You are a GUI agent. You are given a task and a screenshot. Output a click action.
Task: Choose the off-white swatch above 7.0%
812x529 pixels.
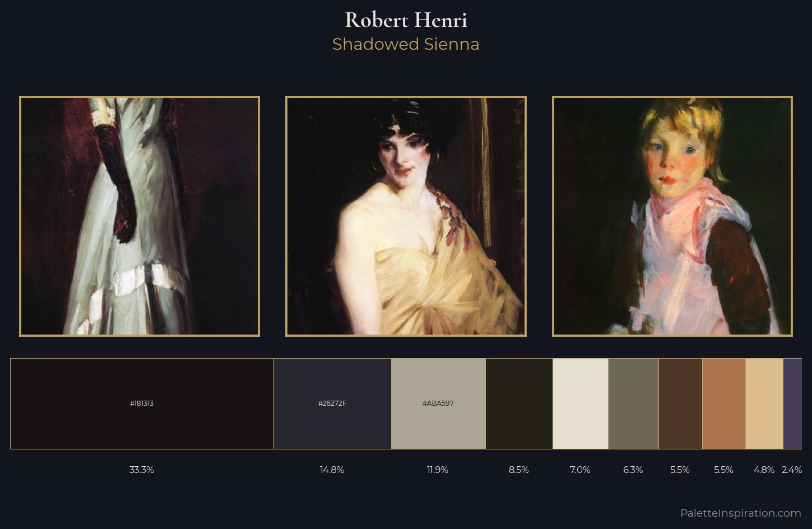click(581, 403)
